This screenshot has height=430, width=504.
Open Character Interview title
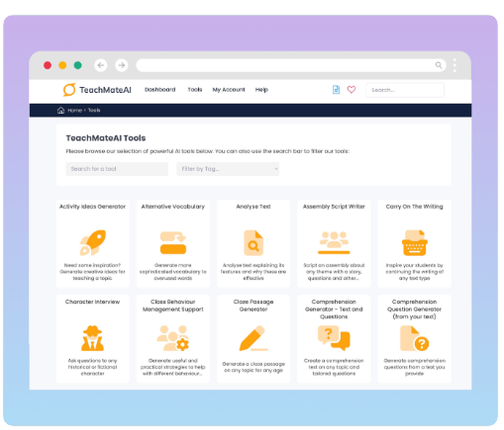93,302
